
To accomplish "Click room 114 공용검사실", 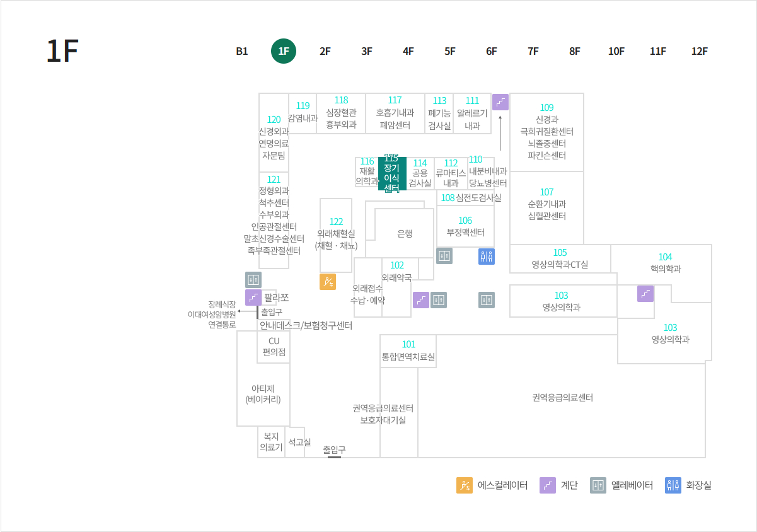I will point(420,173).
